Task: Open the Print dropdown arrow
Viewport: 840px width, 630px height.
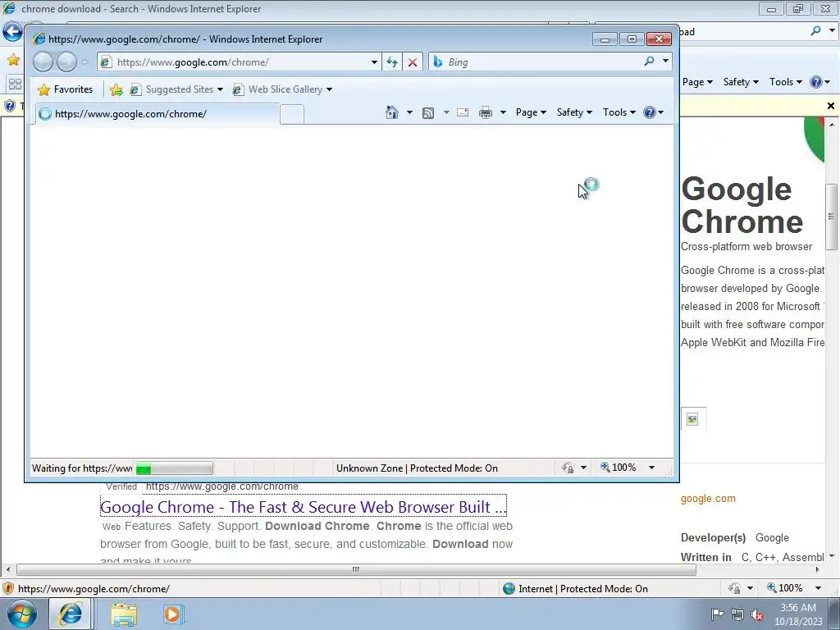Action: 503,112
